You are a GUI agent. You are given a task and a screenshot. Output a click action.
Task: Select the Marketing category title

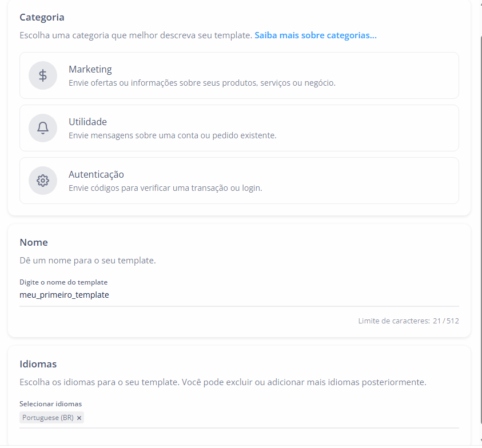point(90,69)
